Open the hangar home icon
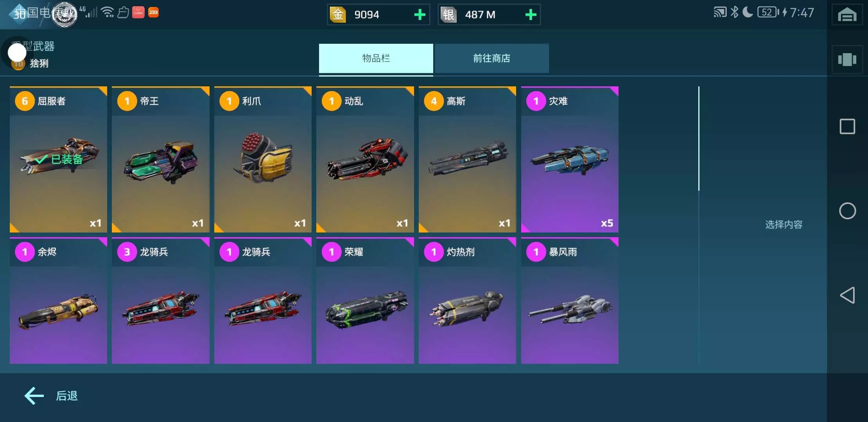868x422 pixels. pos(847,15)
